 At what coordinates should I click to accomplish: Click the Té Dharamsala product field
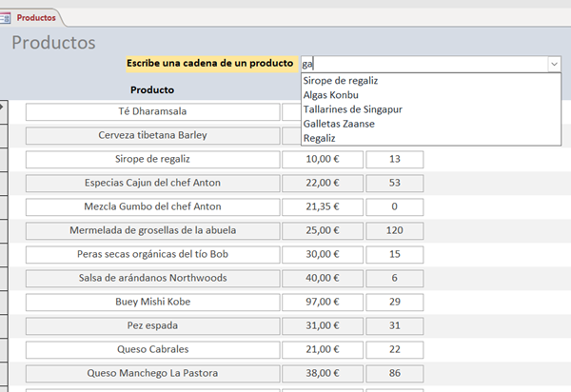(152, 111)
